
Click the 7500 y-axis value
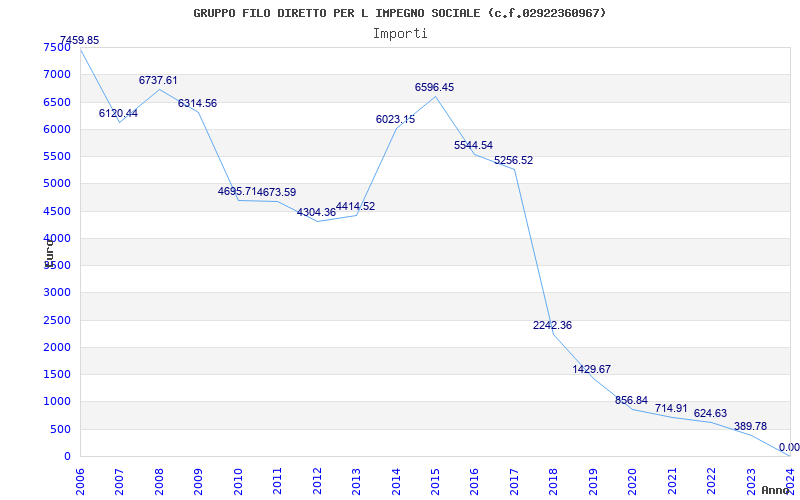coord(57,47)
